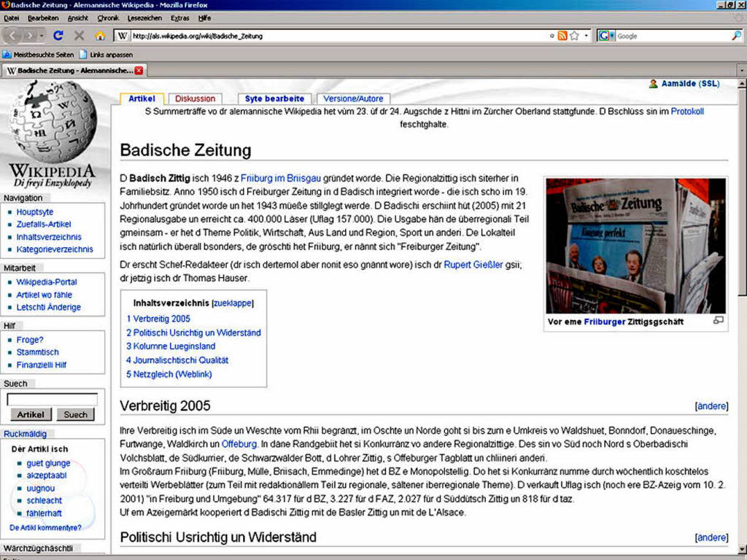747x560 pixels.
Task: Click the Aamälde (SSL) login link
Action: 690,84
